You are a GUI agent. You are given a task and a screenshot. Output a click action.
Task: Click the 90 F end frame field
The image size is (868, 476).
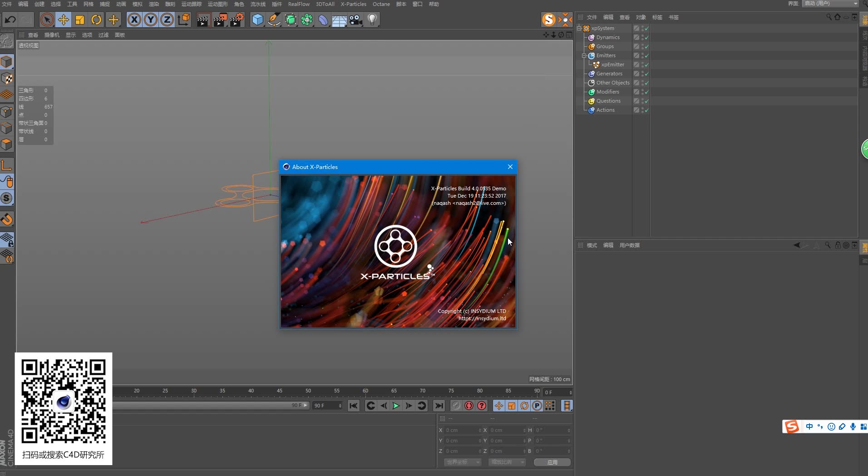[x=327, y=406]
